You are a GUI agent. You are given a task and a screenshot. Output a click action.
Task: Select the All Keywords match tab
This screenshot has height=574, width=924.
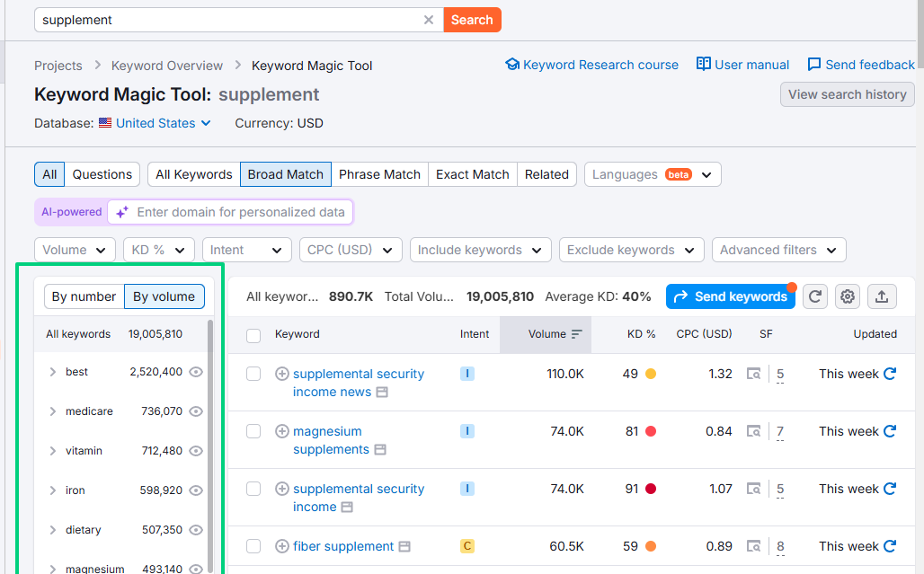(x=194, y=174)
